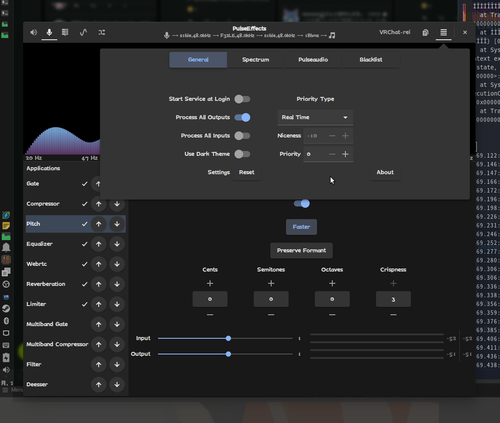
Task: Decrease the Priority value
Action: tap(332, 154)
